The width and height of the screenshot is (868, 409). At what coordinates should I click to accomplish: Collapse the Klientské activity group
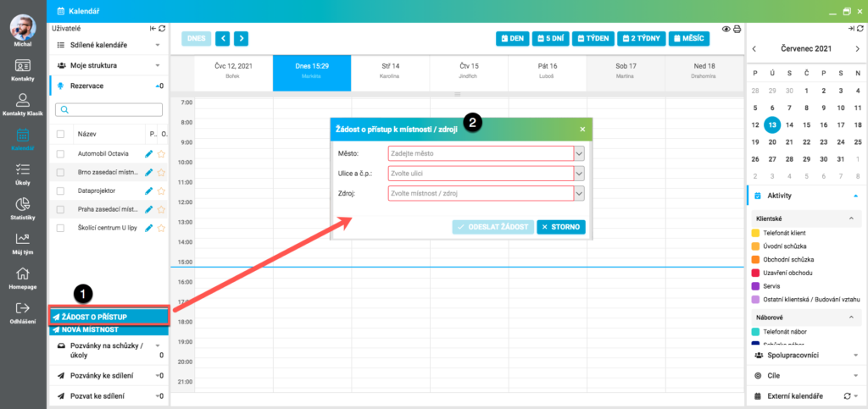pyautogui.click(x=851, y=218)
